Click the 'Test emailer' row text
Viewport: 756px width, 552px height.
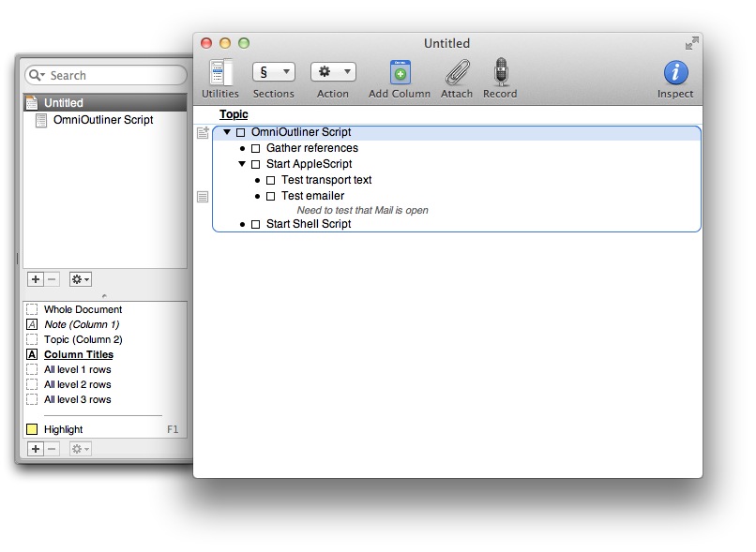[312, 196]
